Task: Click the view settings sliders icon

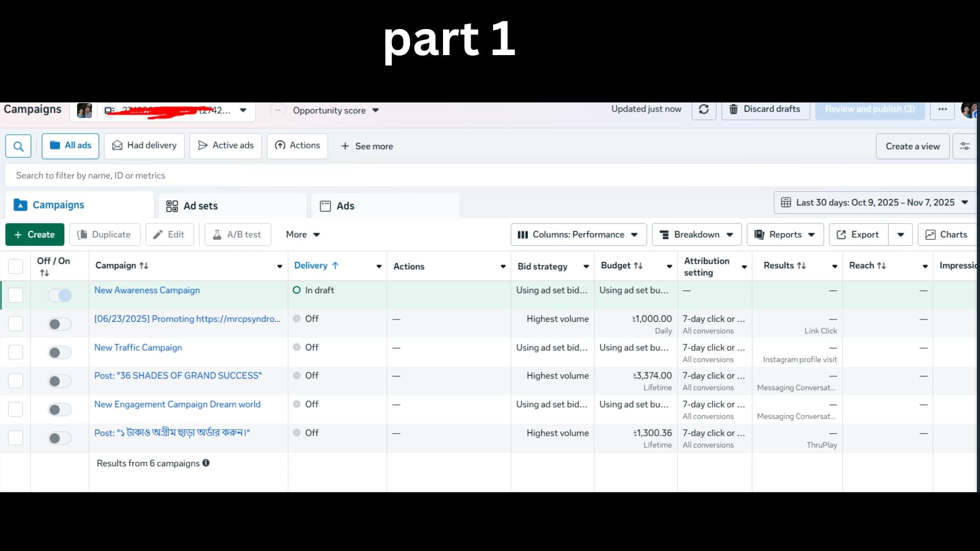Action: click(965, 146)
